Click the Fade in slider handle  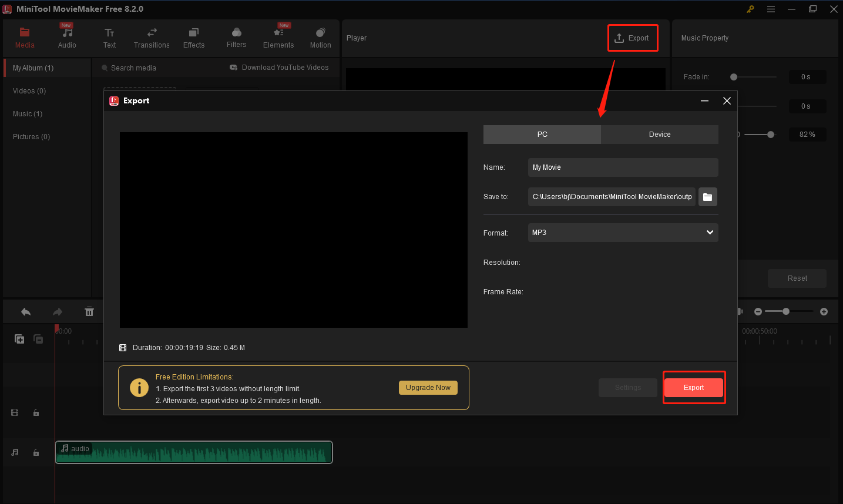pos(734,77)
